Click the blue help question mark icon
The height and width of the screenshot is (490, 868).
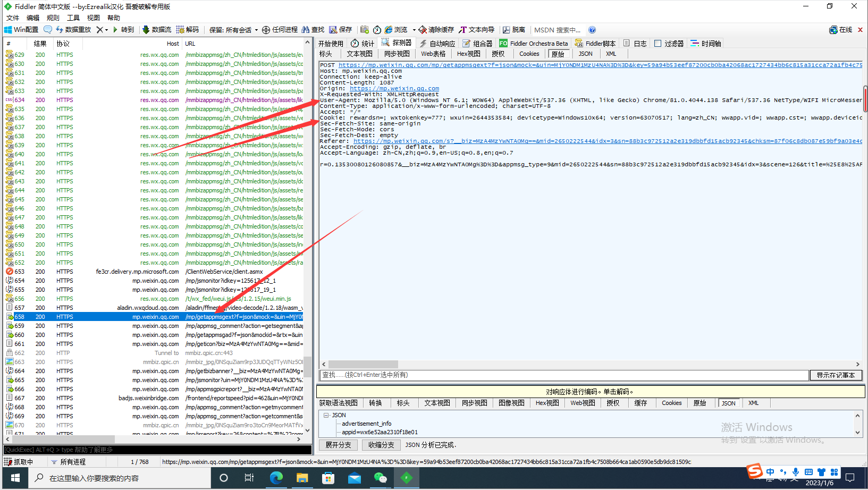pyautogui.click(x=592, y=30)
